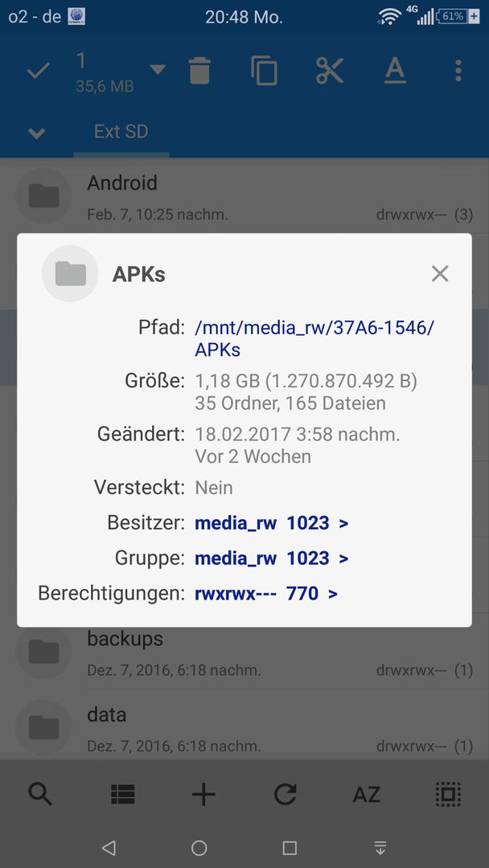The height and width of the screenshot is (868, 489).
Task: Tap the path /mnt/media_rw/37A6-1546/APKs
Action: [x=314, y=338]
